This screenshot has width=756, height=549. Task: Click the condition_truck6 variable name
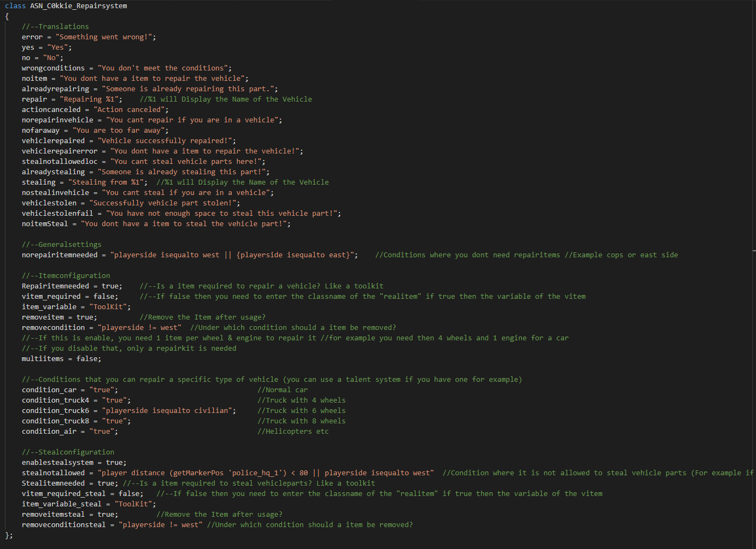click(x=55, y=411)
